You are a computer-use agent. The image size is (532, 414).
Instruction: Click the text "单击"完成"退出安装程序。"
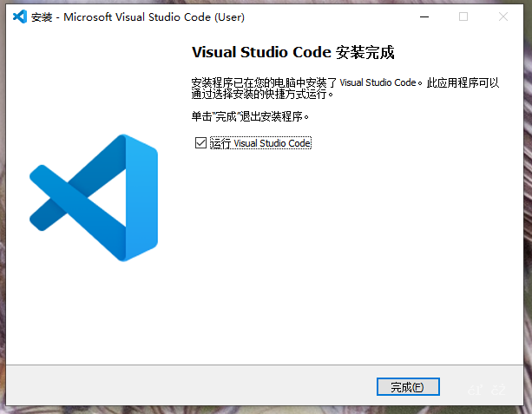coord(251,116)
